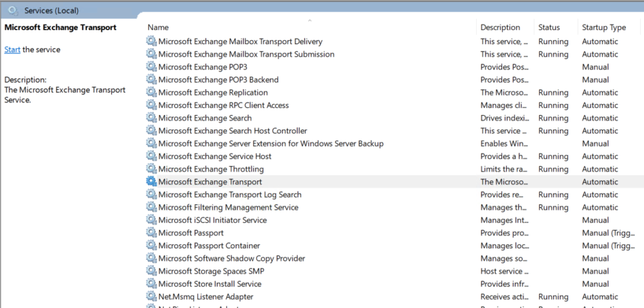This screenshot has width=644, height=308.
Task: Select Microsoft Storage Spaces SMP name
Action: 211,271
